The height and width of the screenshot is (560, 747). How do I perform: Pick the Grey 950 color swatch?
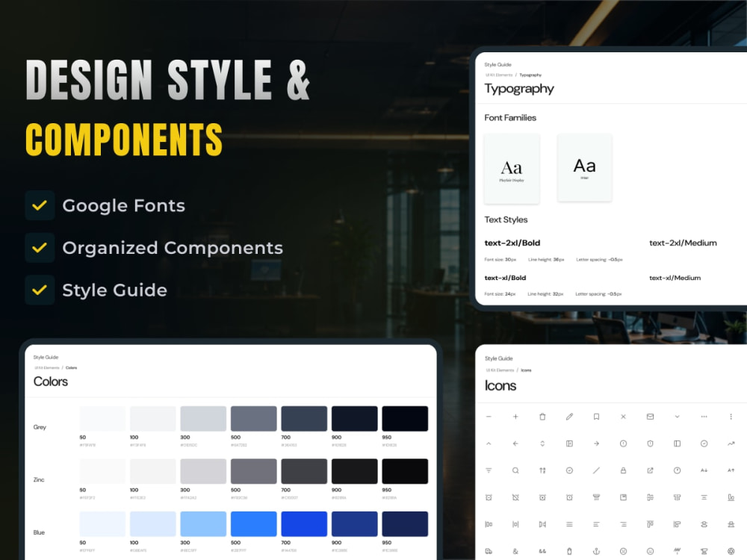(x=405, y=419)
